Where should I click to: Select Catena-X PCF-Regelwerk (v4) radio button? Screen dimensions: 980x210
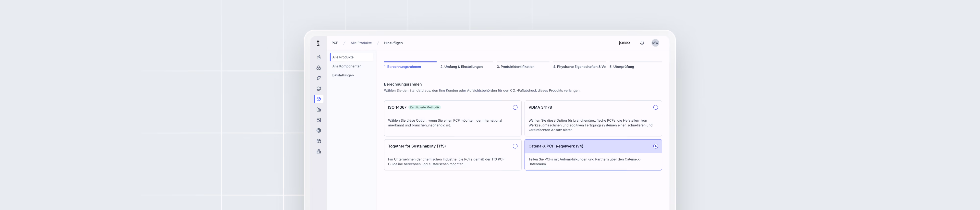655,146
